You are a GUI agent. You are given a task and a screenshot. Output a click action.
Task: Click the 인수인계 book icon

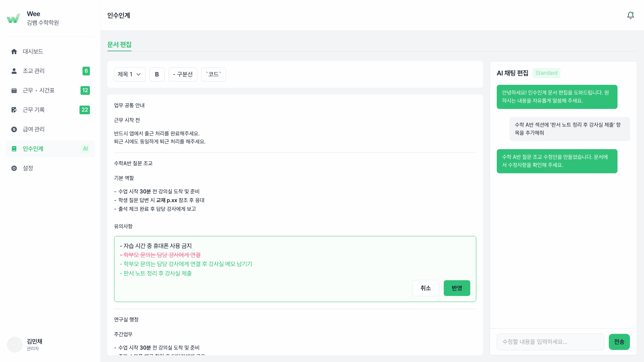(x=14, y=149)
